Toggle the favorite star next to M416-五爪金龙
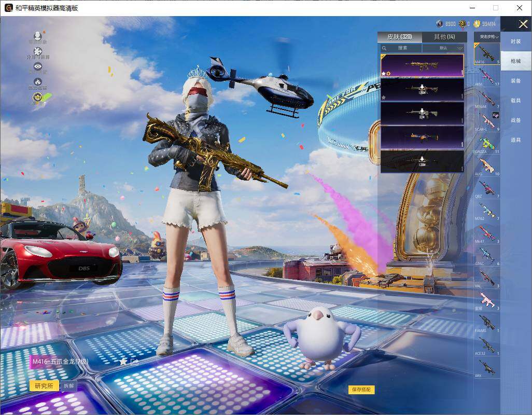This screenshot has width=532, height=415. tap(122, 362)
